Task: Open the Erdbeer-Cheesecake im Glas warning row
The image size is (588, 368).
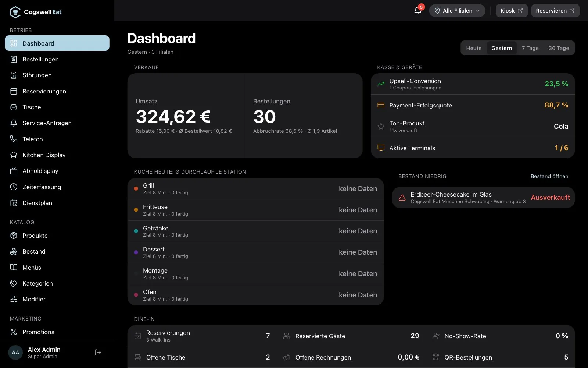Action: click(x=483, y=198)
